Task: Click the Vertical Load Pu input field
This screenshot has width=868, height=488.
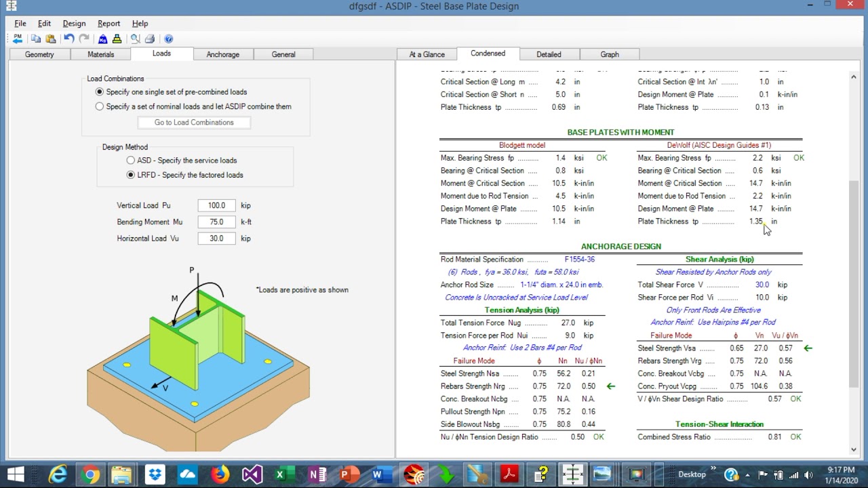Action: click(x=216, y=205)
